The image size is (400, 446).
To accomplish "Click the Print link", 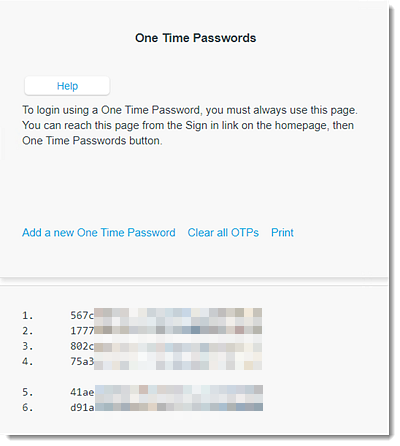I will coord(282,232).
